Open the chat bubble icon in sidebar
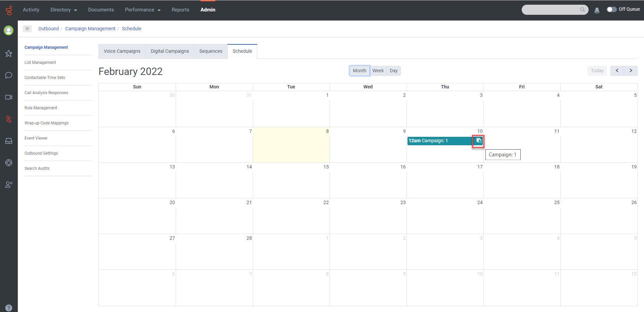Viewport: 644px width, 312px height. (9, 75)
